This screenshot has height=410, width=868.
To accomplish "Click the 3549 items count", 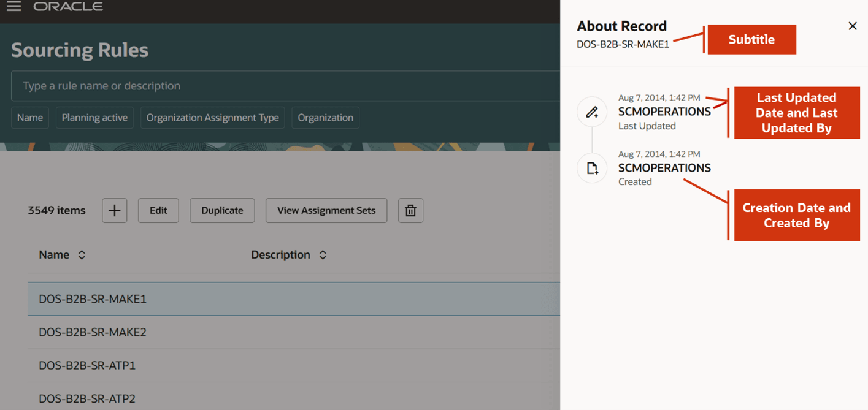I will [x=56, y=210].
